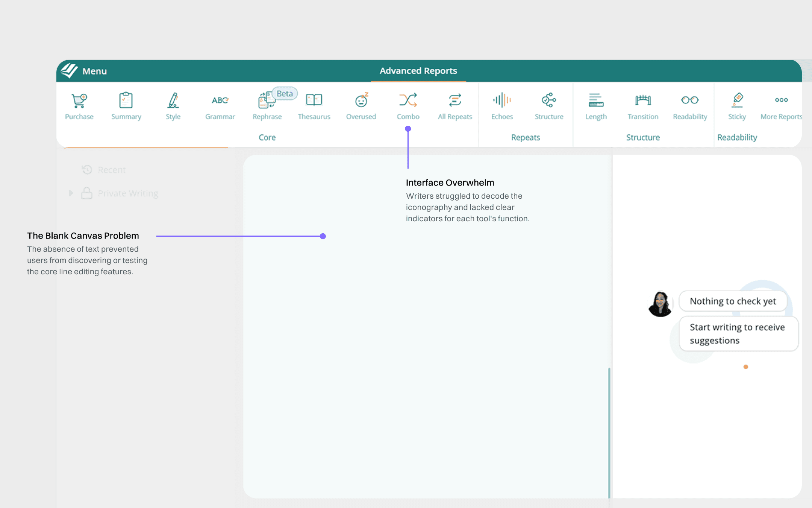Open the Rephrase beta tool

(267, 106)
